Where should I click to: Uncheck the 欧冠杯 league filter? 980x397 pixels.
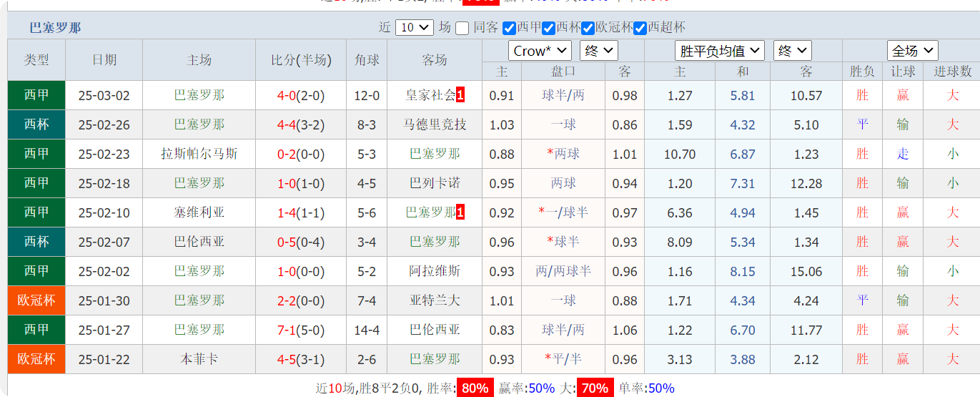coord(588,28)
